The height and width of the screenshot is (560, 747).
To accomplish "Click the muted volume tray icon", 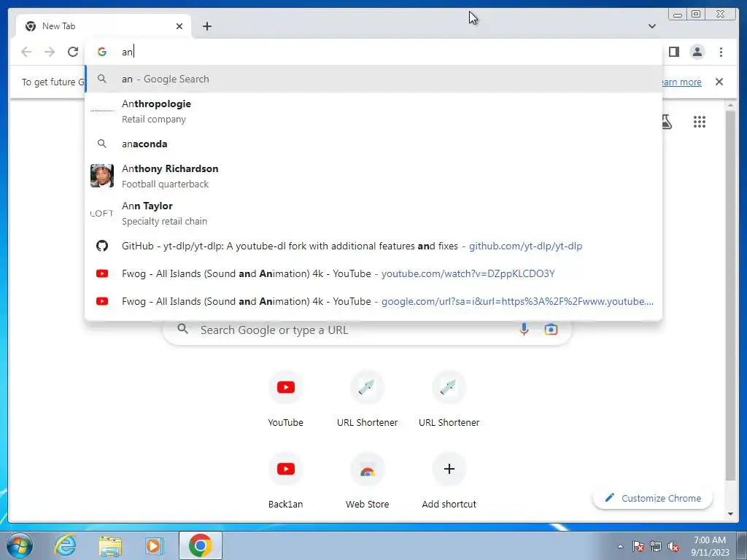I will click(673, 546).
